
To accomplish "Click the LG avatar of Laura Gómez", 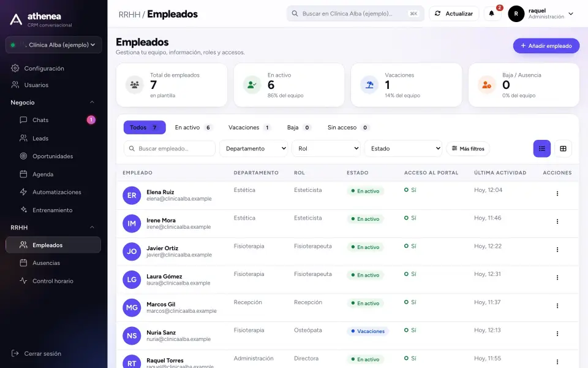I will click(x=132, y=280).
